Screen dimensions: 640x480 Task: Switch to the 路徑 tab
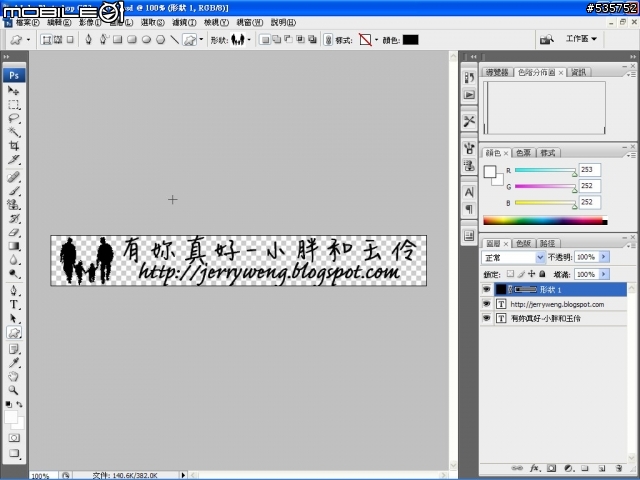pyautogui.click(x=547, y=243)
